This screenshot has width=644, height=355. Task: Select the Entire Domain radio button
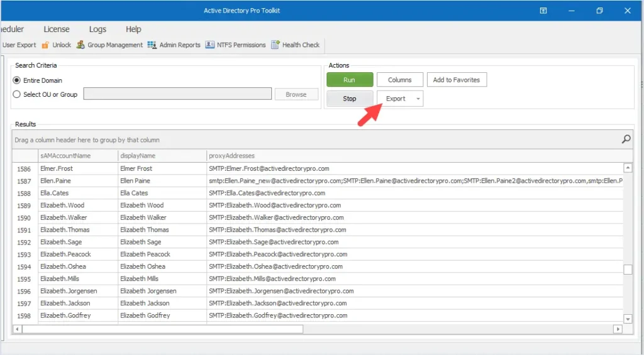click(16, 80)
